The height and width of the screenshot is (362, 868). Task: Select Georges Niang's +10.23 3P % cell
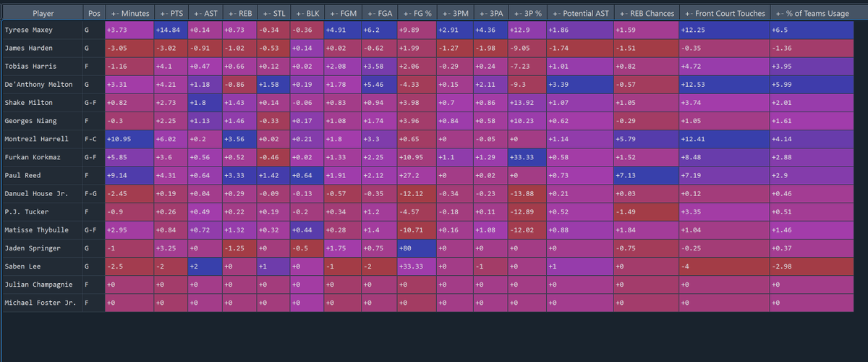527,120
